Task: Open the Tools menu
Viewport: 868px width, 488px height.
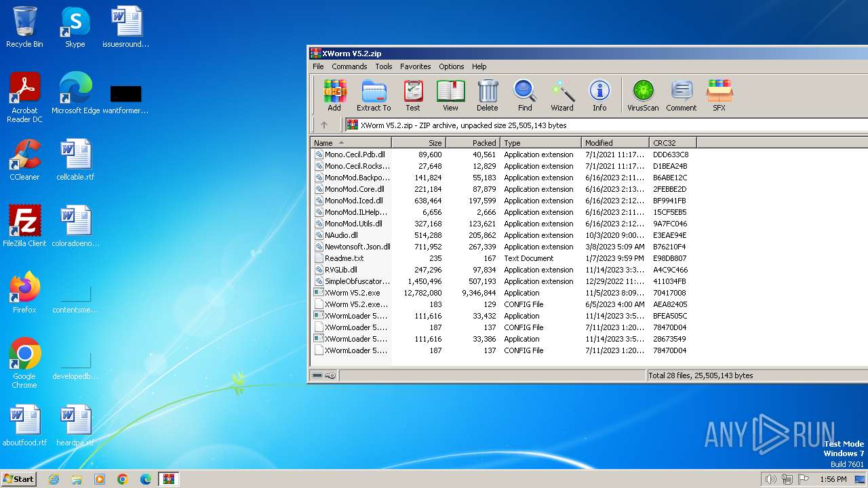Action: coord(384,66)
